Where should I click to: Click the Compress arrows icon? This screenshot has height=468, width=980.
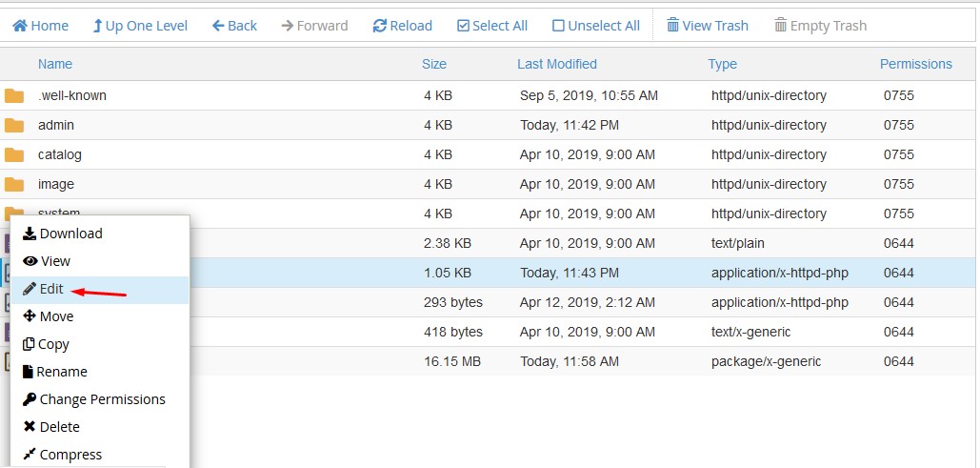pos(30,455)
